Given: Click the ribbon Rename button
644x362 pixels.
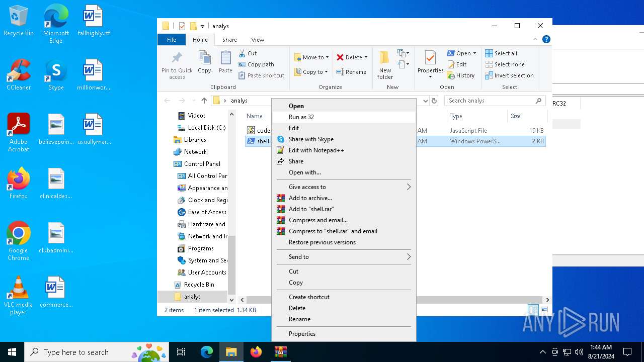Looking at the screenshot, I should [x=351, y=72].
